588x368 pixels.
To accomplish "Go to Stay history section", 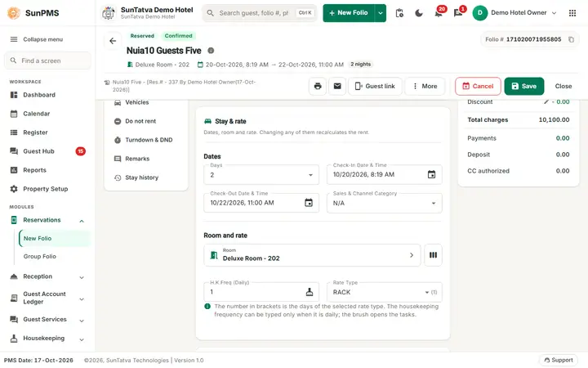I will point(146,177).
